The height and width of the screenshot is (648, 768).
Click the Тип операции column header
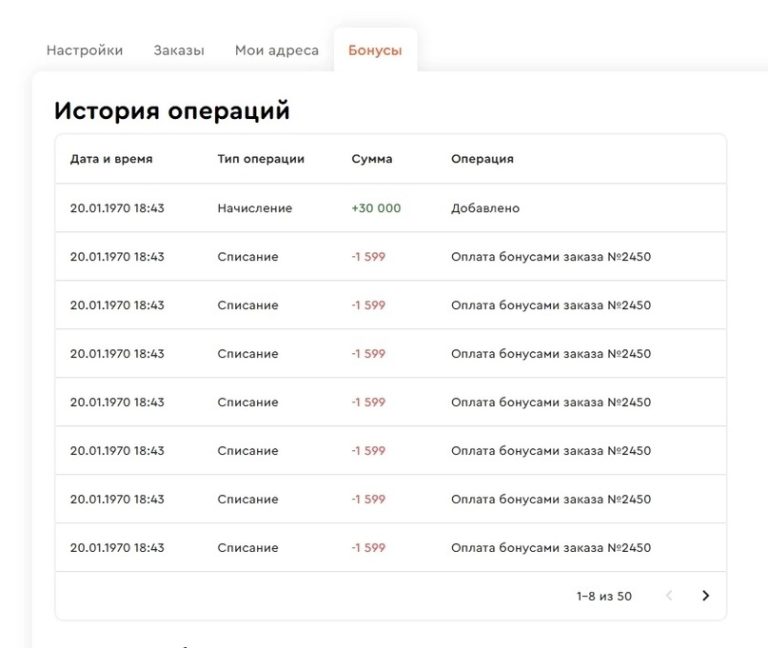click(261, 159)
